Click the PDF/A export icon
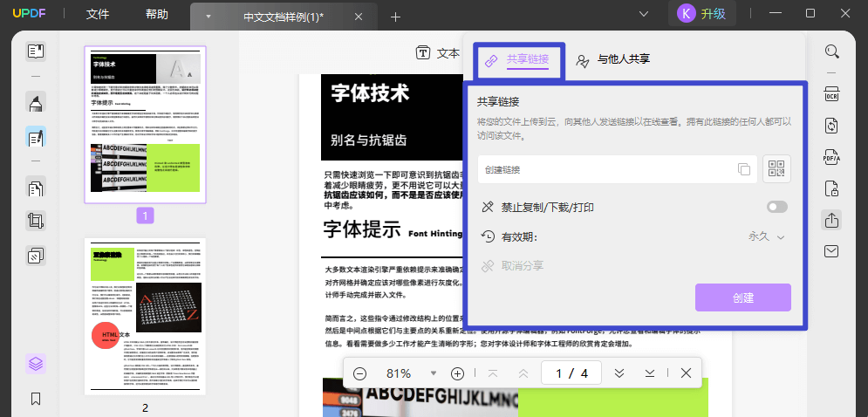 pos(831,157)
